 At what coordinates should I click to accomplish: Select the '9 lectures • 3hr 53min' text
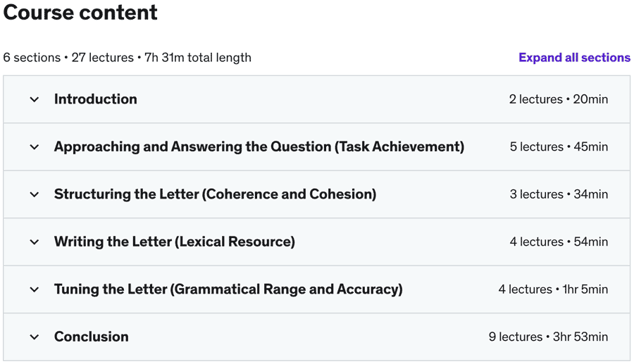[548, 337]
